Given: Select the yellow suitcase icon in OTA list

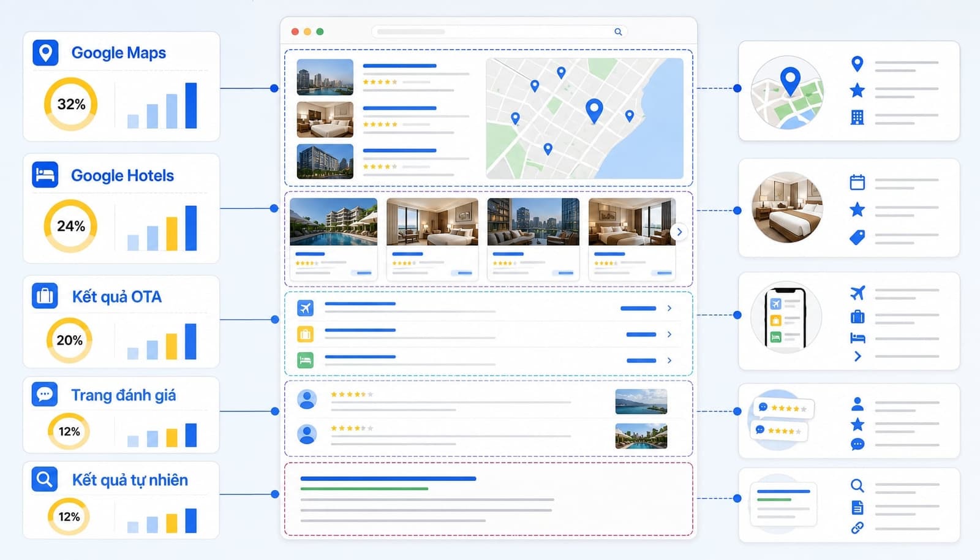Looking at the screenshot, I should 305,334.
